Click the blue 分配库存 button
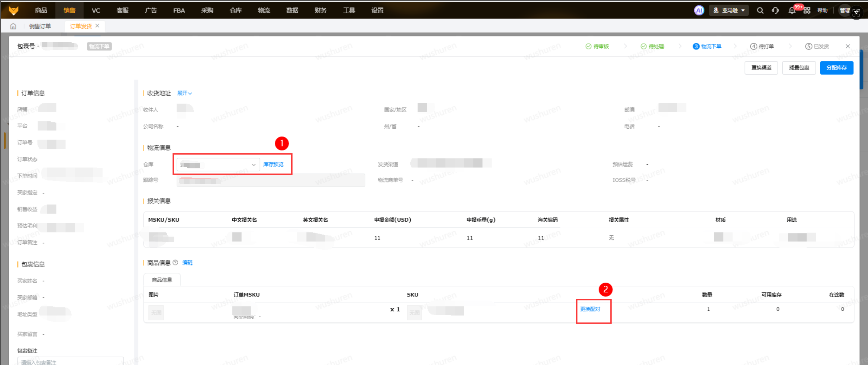This screenshot has width=868, height=365. point(836,68)
